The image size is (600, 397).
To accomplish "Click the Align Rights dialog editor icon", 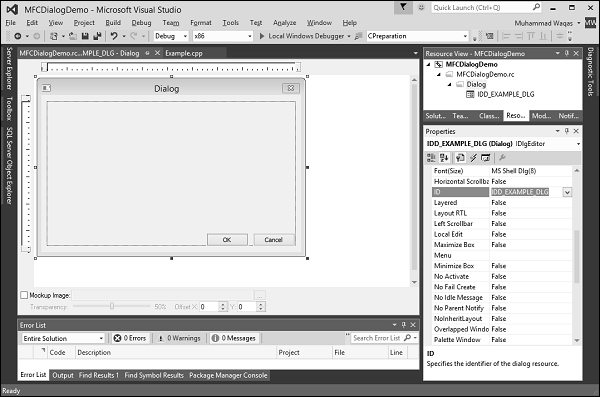I will 518,36.
